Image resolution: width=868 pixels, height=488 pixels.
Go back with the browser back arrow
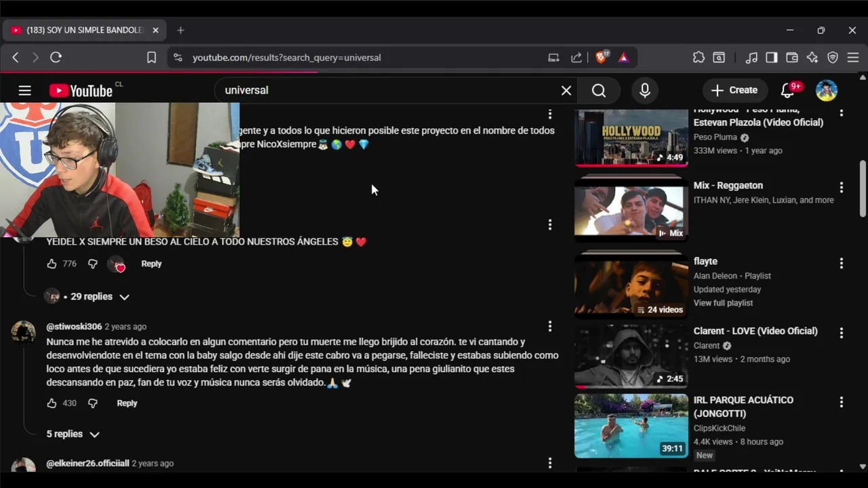coord(16,58)
